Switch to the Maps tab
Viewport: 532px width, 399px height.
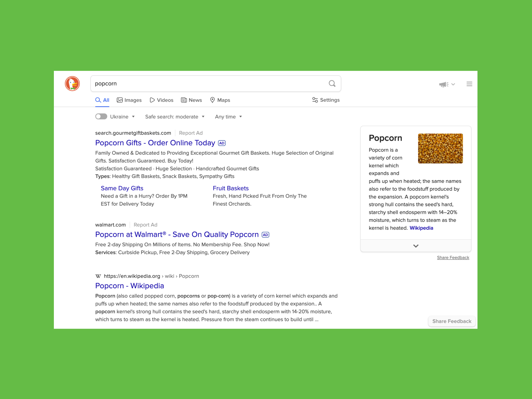pyautogui.click(x=220, y=100)
